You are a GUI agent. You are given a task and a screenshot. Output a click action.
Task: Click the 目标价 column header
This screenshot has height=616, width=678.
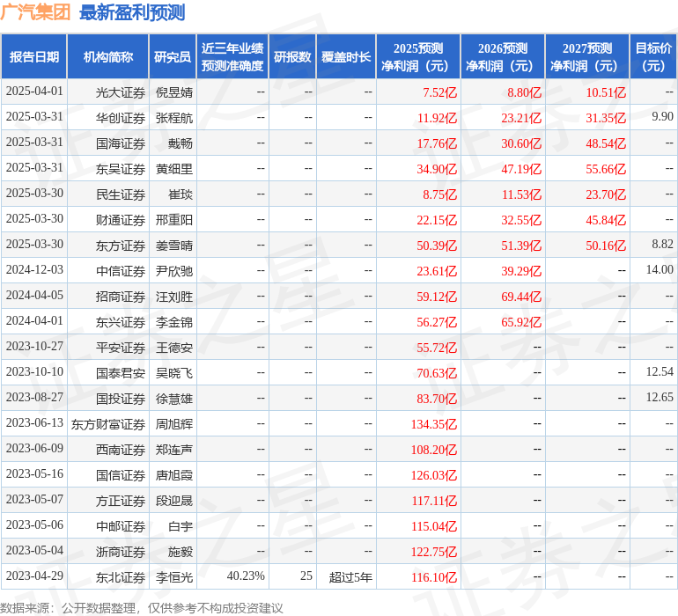653,56
